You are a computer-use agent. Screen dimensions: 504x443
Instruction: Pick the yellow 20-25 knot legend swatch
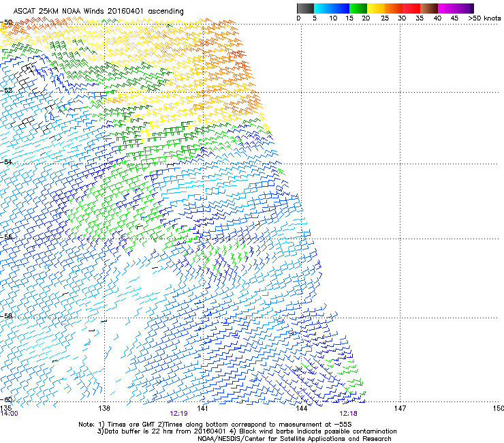coord(376,8)
